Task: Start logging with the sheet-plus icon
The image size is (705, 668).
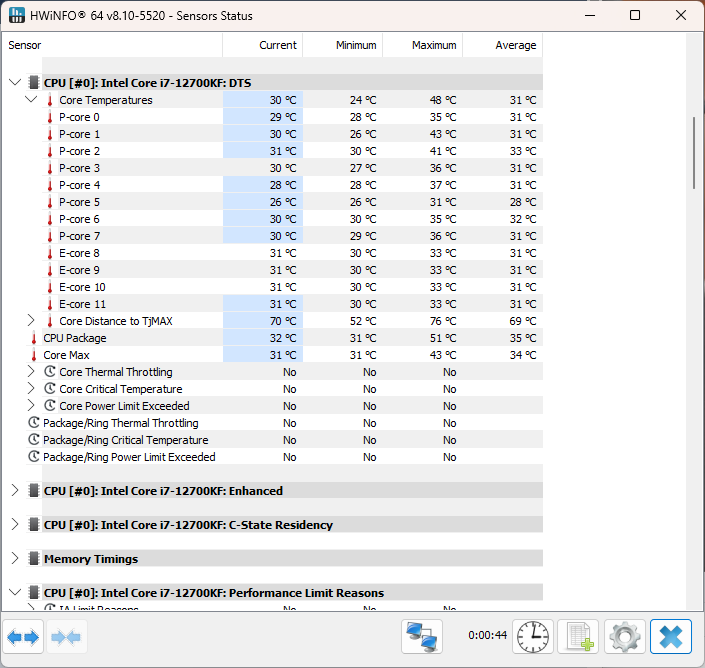Action: pos(578,637)
